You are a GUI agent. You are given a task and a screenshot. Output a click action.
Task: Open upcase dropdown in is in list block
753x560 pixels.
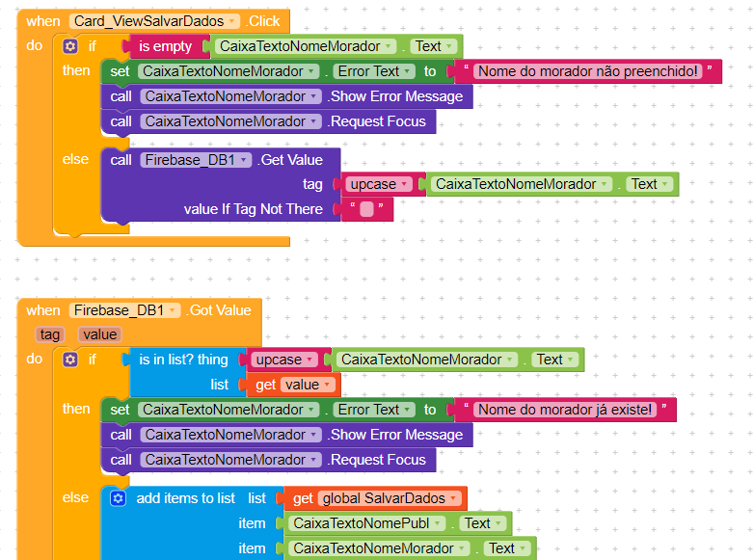click(x=283, y=360)
